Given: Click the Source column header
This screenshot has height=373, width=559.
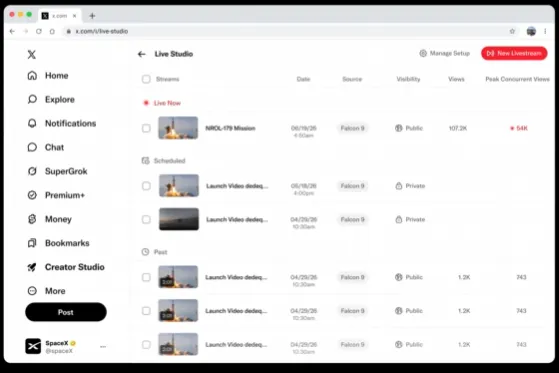Looking at the screenshot, I should pyautogui.click(x=352, y=79).
